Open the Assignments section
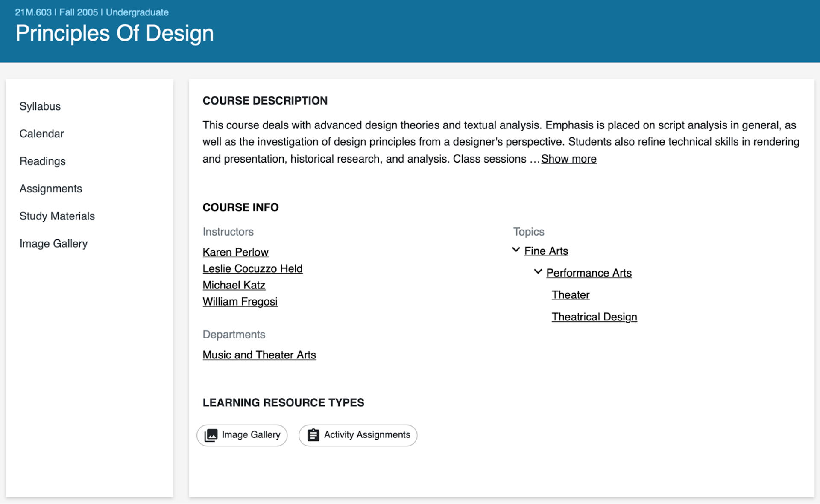The image size is (820, 504). [x=50, y=188]
